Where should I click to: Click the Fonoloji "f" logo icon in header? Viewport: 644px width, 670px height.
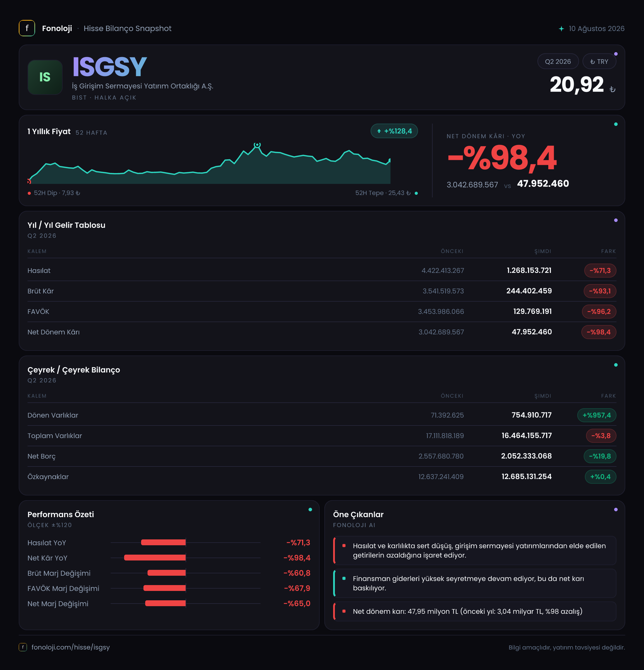coord(27,28)
